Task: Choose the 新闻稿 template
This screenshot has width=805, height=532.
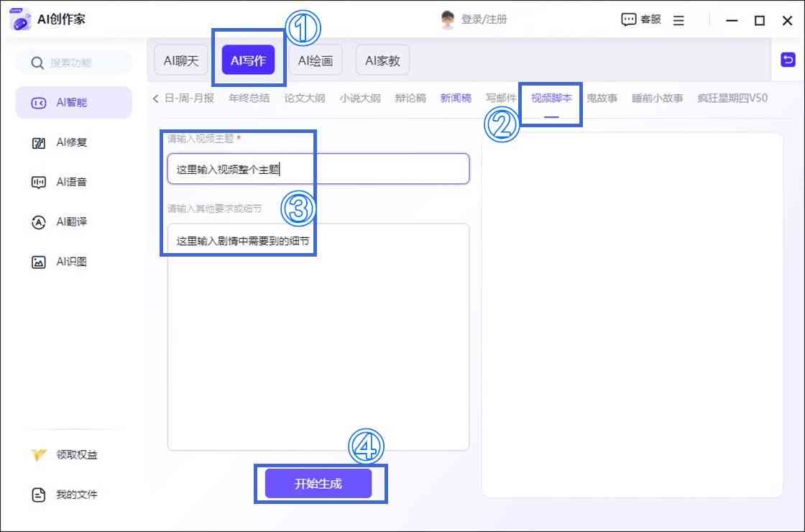Action: click(456, 98)
